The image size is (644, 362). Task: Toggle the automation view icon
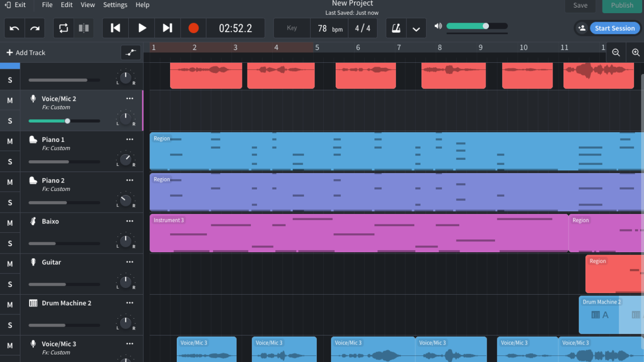pyautogui.click(x=131, y=53)
